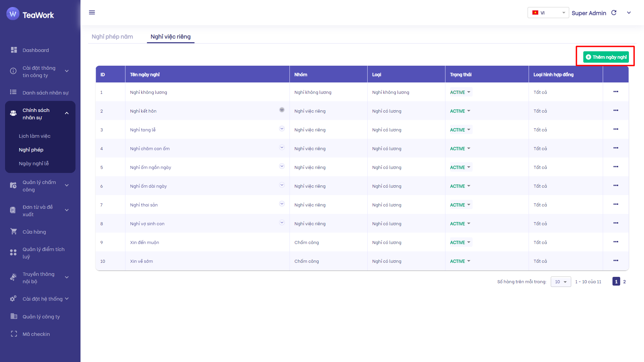Toggle the hamburger sidebar menu
Viewport: 644px width, 362px height.
point(92,12)
